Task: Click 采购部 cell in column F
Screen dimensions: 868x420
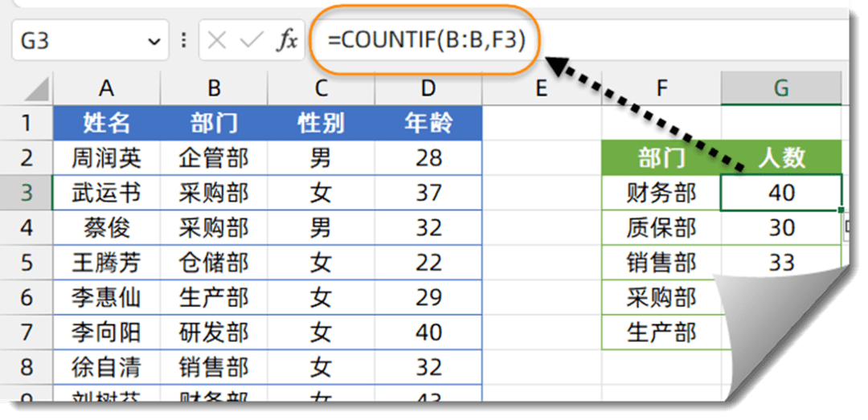Action: pyautogui.click(x=661, y=297)
